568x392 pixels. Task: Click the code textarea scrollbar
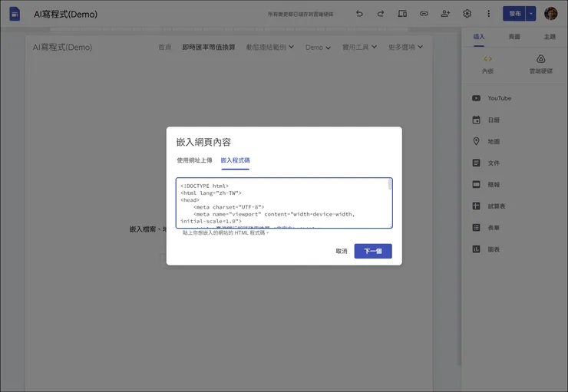tap(390, 184)
